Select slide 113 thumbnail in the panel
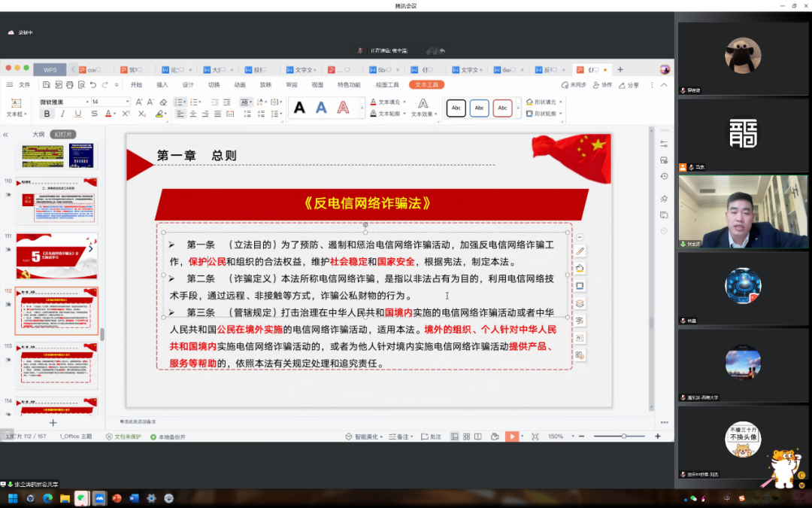The width and height of the screenshot is (812, 508). tap(57, 365)
